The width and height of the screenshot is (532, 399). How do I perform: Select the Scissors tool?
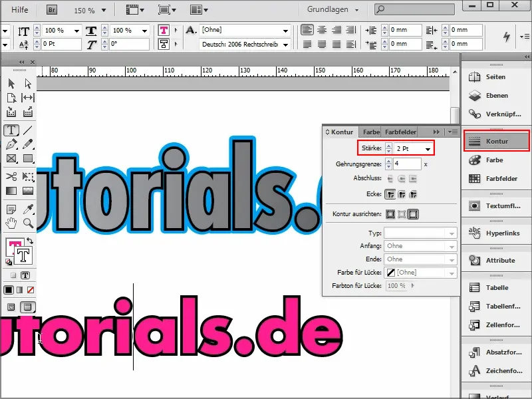tap(11, 176)
